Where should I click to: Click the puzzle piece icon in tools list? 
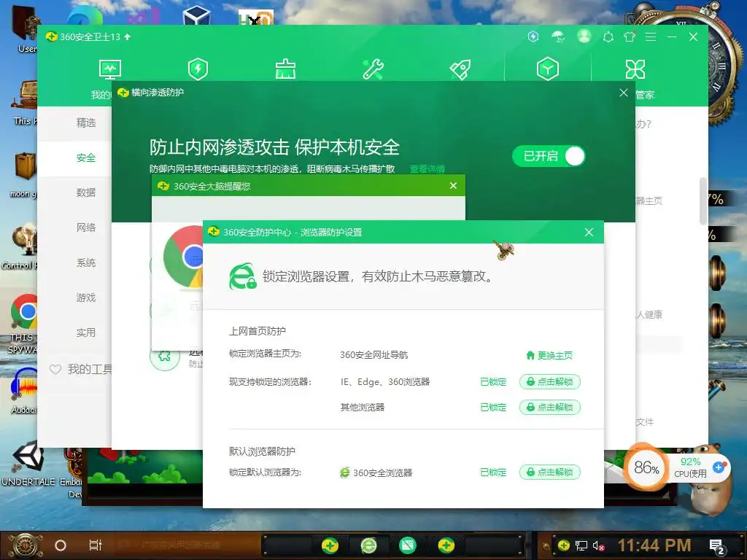click(165, 356)
